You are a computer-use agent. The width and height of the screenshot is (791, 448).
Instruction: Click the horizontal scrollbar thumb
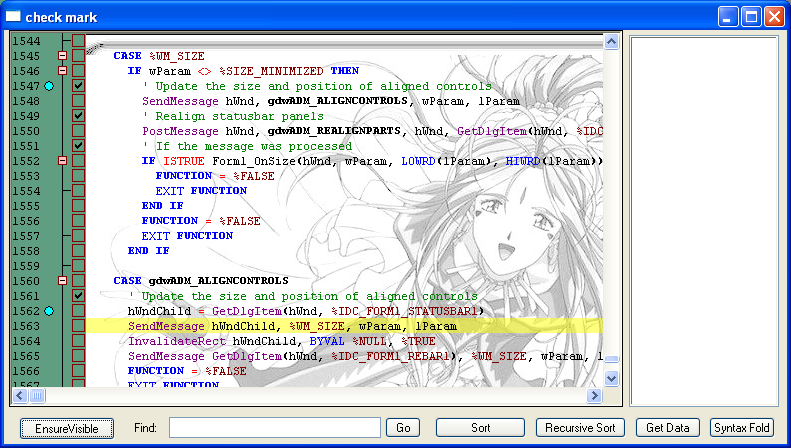click(37, 396)
